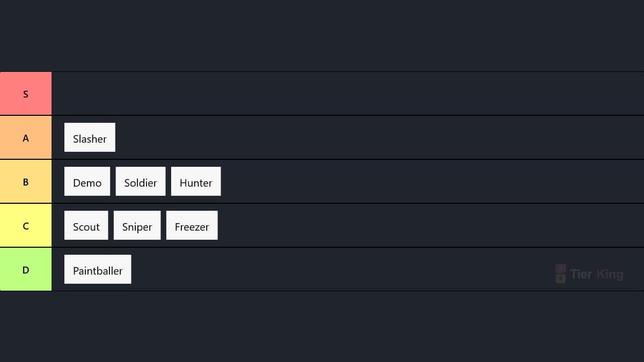Select the green D tier label
The image size is (644, 362).
pos(26,270)
